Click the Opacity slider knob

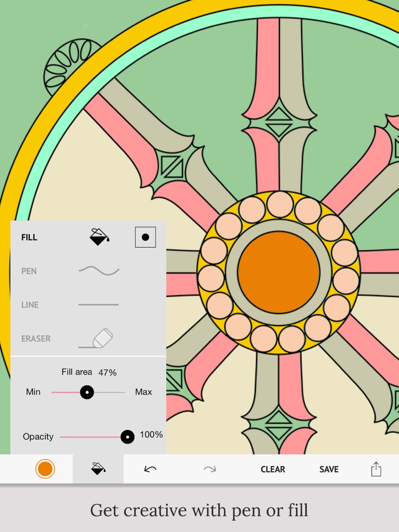coord(128,437)
